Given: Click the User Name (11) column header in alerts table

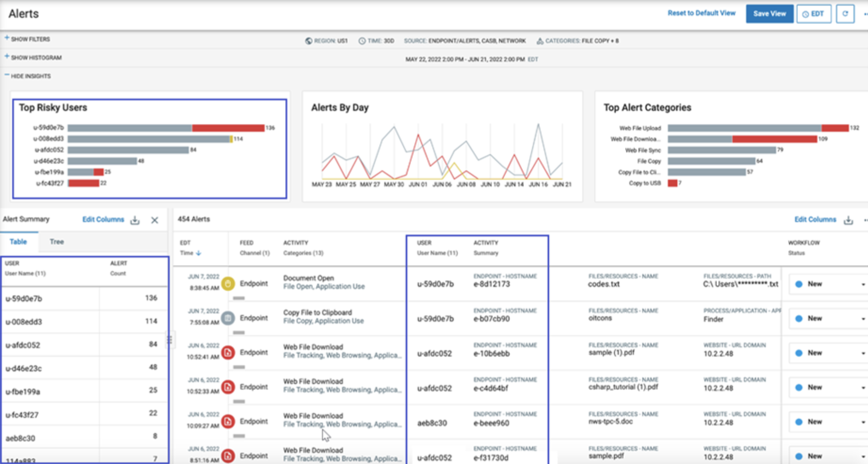Looking at the screenshot, I should pyautogui.click(x=437, y=253).
